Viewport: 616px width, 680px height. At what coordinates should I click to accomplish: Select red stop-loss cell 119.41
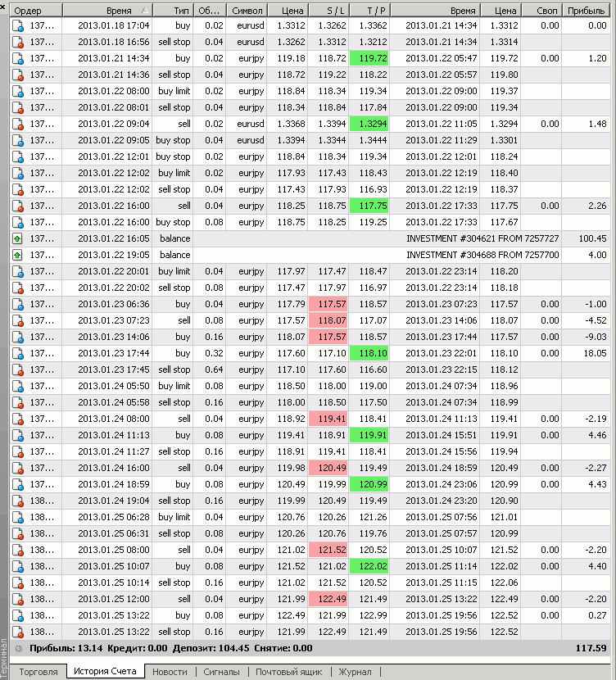pyautogui.click(x=328, y=419)
